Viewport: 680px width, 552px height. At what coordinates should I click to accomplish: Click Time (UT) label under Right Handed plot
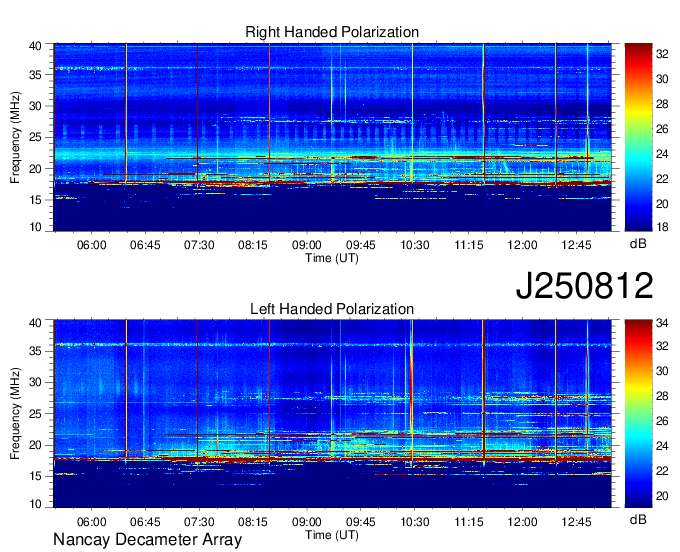[x=332, y=258]
